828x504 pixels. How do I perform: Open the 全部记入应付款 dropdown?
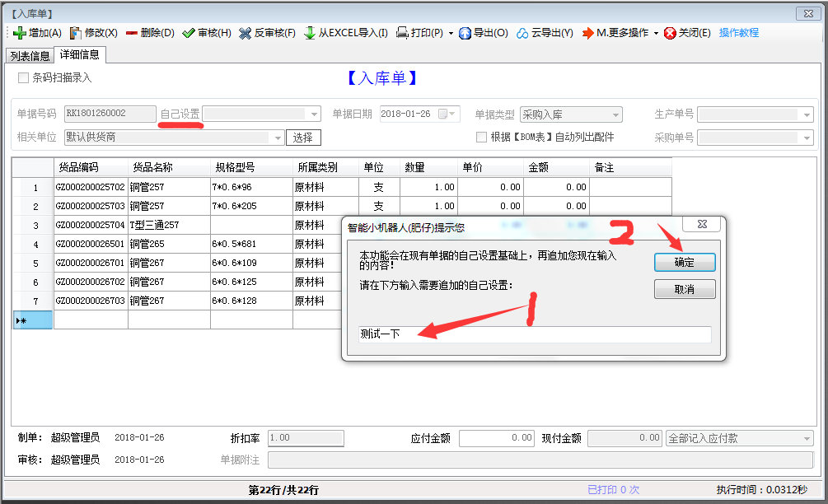point(807,439)
